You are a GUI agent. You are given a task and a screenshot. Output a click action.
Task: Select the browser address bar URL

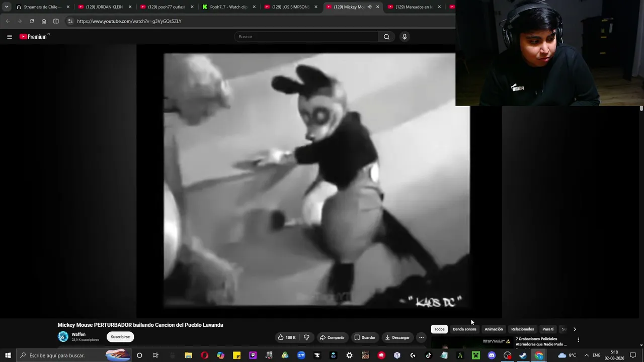(x=129, y=21)
